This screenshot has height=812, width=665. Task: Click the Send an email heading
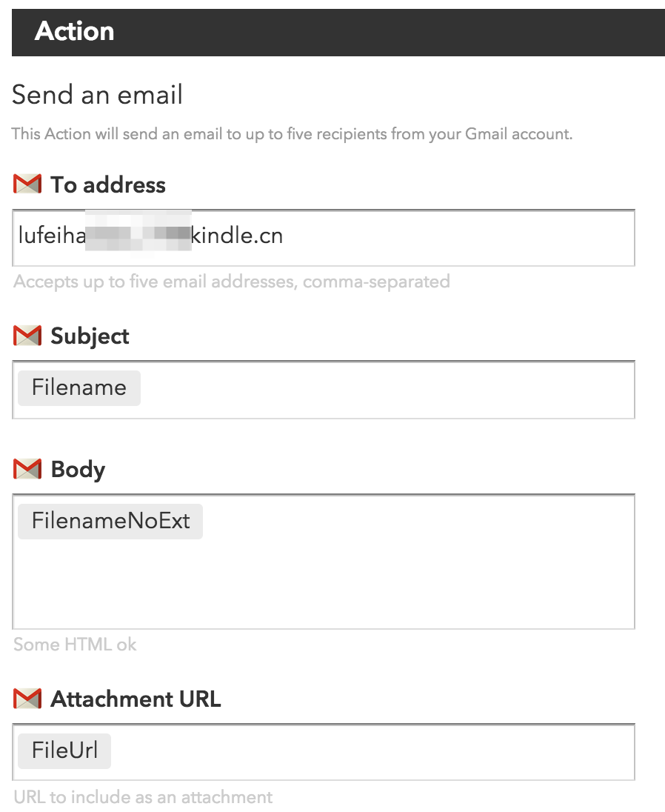[96, 95]
